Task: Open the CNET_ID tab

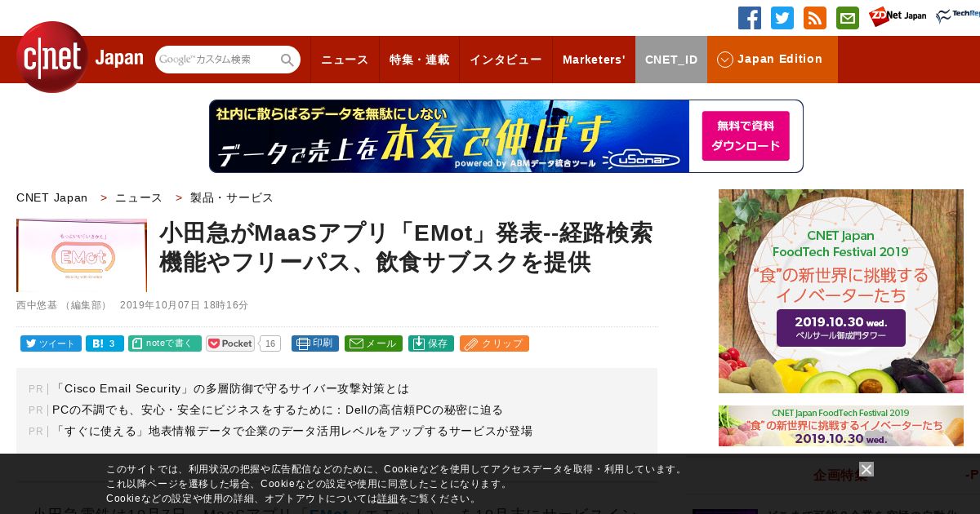Action: point(671,60)
